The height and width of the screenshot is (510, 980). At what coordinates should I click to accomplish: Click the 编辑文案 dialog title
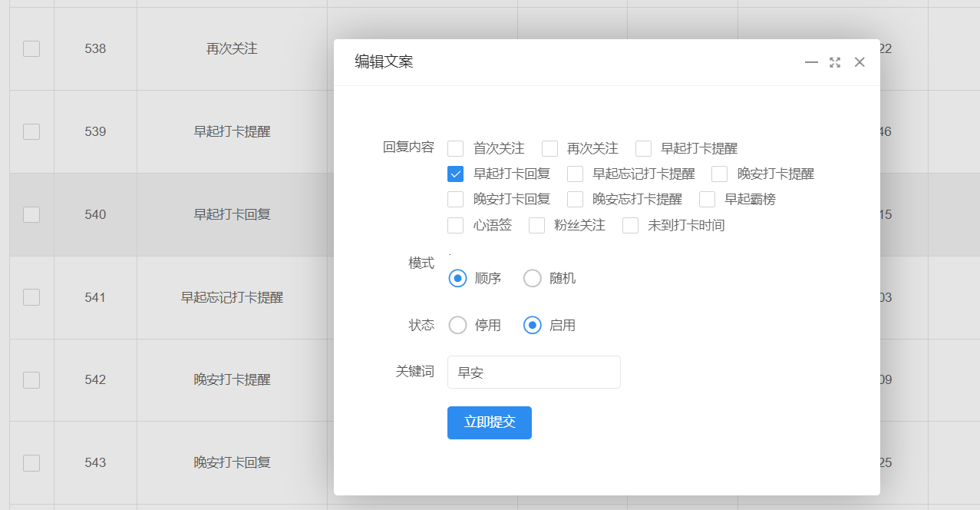click(384, 62)
